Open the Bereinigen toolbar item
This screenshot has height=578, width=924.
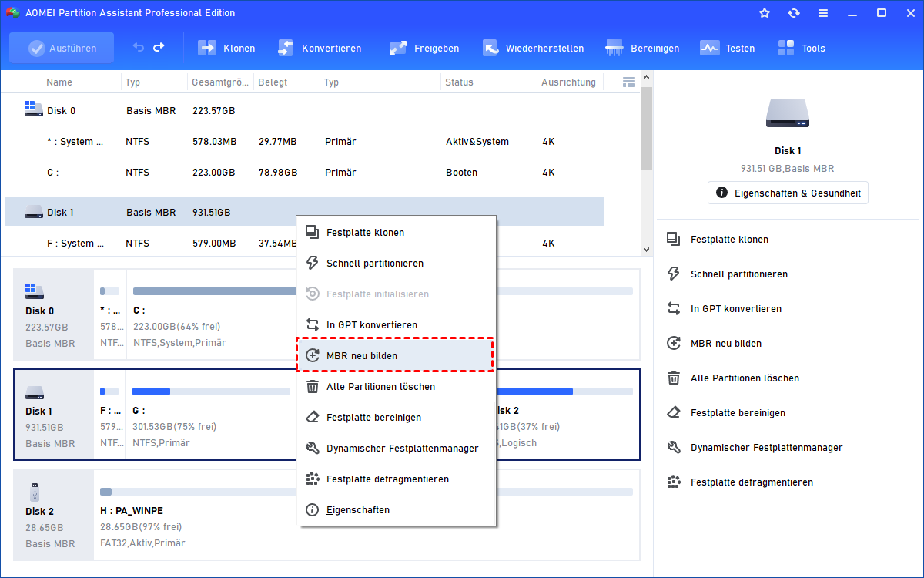pyautogui.click(x=642, y=48)
